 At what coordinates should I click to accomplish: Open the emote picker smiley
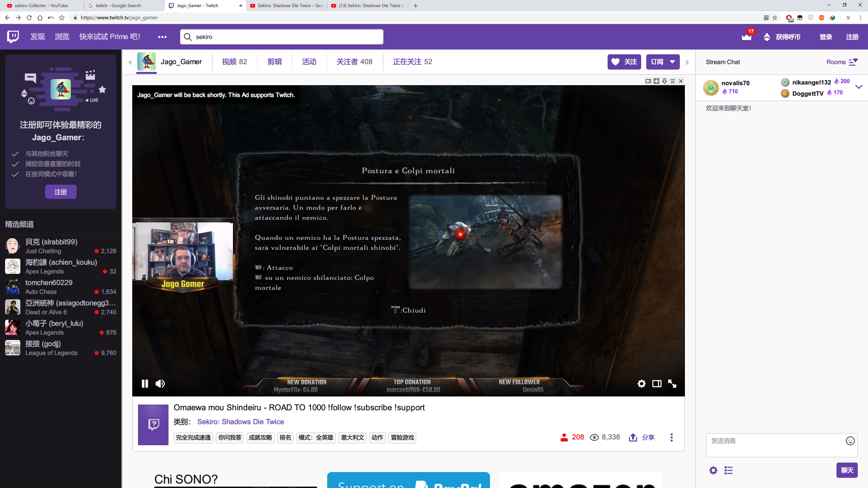pyautogui.click(x=850, y=441)
